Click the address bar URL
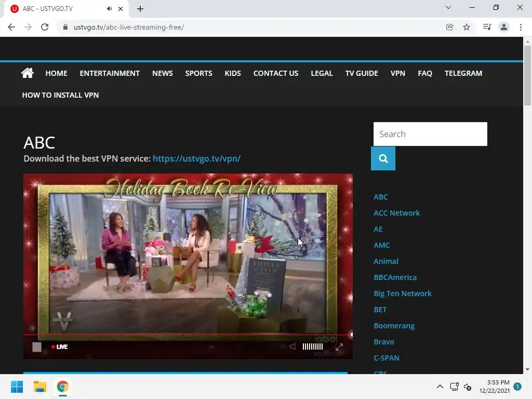 (129, 27)
